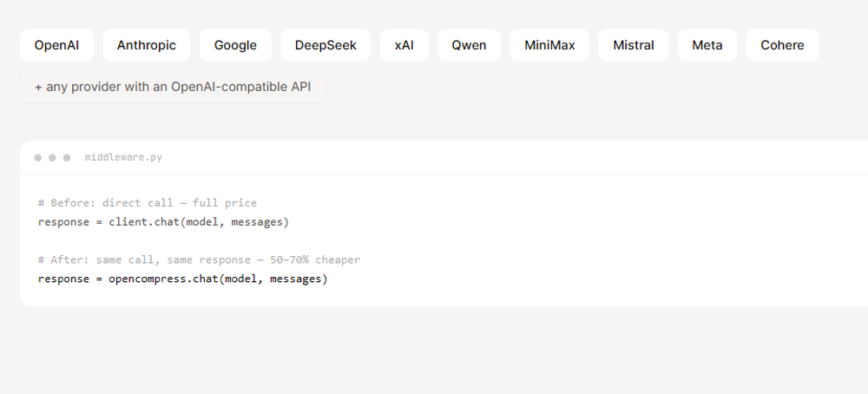Select the OpenAI provider chip

coord(56,45)
